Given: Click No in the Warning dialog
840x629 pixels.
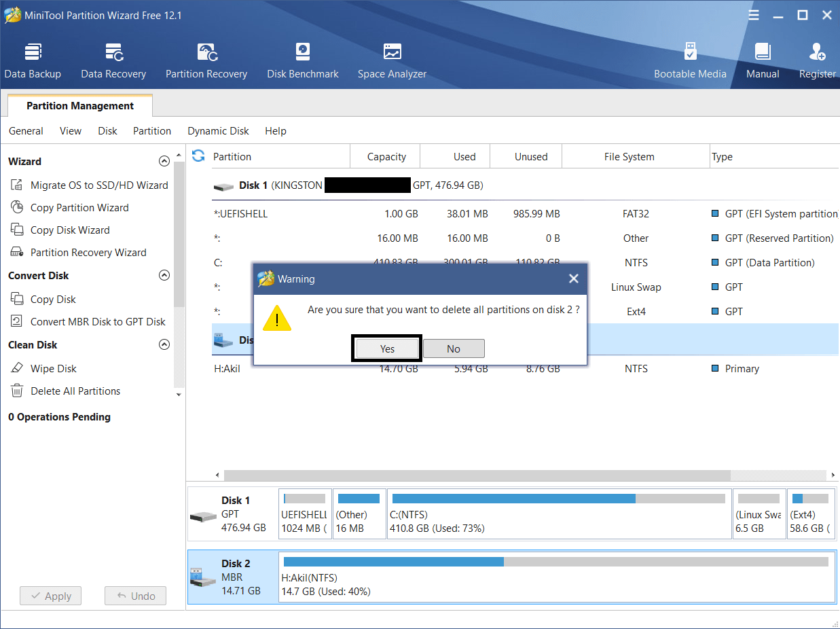Looking at the screenshot, I should coord(454,348).
